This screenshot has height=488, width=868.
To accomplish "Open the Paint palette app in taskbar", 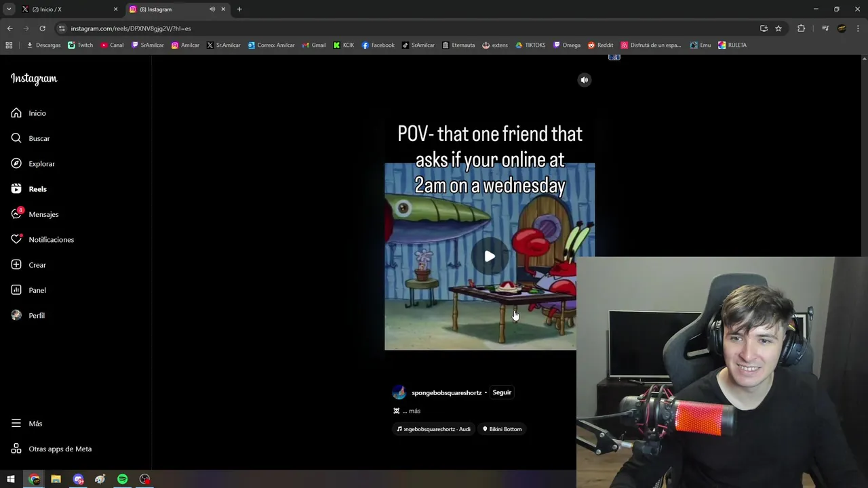I will 100,479.
